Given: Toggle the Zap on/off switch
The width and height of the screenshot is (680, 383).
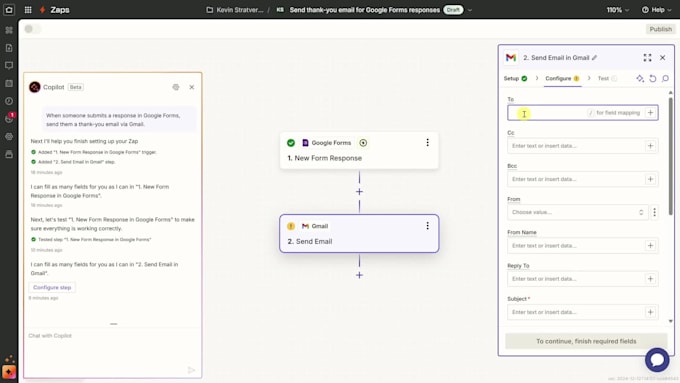Looking at the screenshot, I should [33, 29].
